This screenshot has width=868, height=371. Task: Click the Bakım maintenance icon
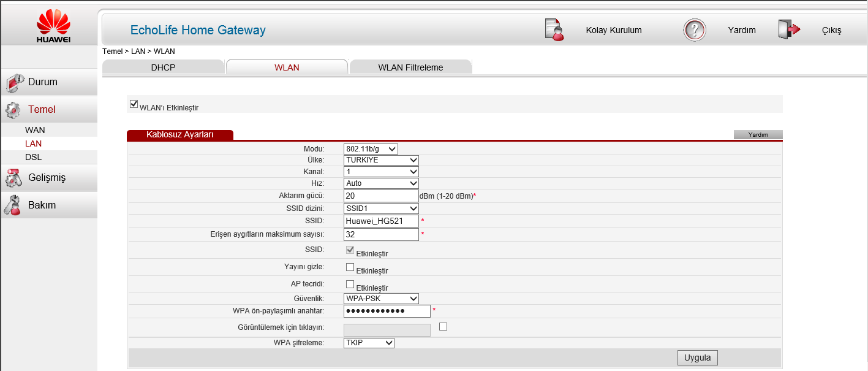tap(13, 205)
